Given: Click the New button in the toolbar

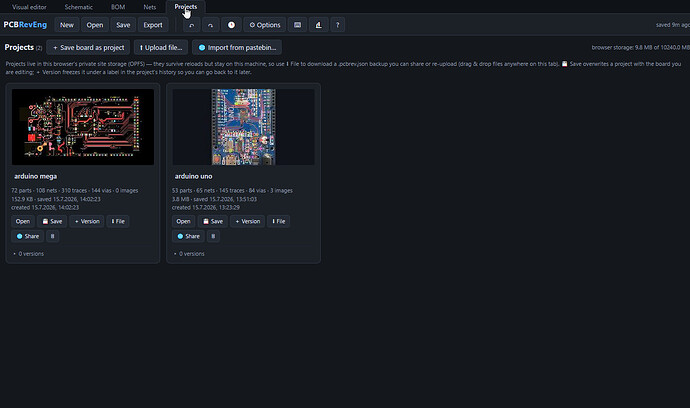Looking at the screenshot, I should point(67,25).
